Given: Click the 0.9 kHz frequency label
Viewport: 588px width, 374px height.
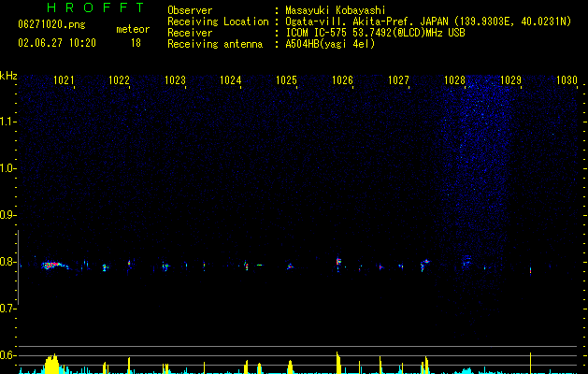Looking at the screenshot, I should (7, 215).
